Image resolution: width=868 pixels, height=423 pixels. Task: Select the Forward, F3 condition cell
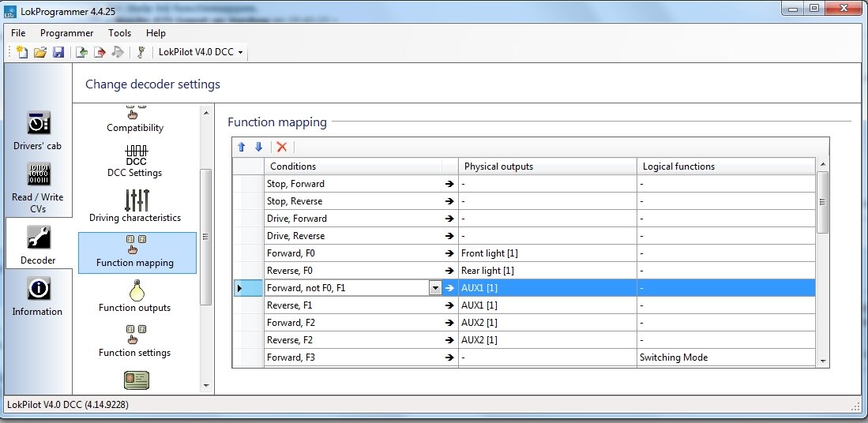(353, 357)
